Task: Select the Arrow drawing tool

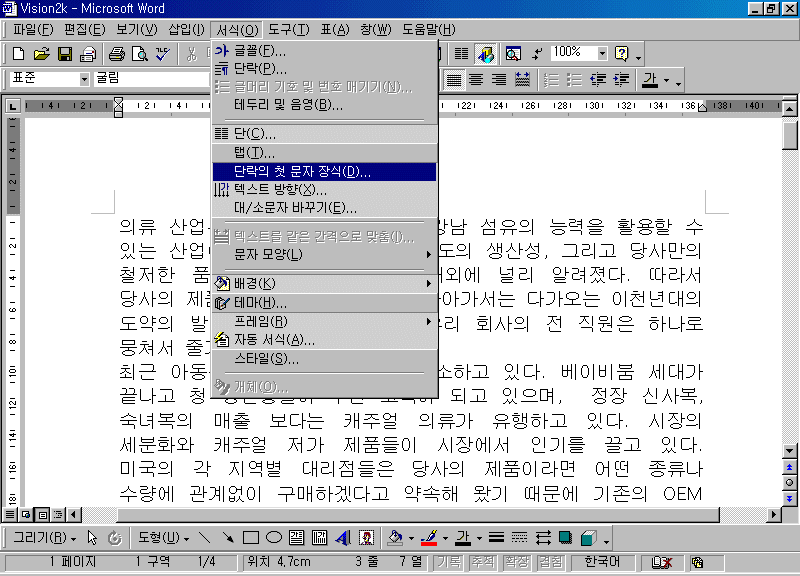Action: (228, 538)
